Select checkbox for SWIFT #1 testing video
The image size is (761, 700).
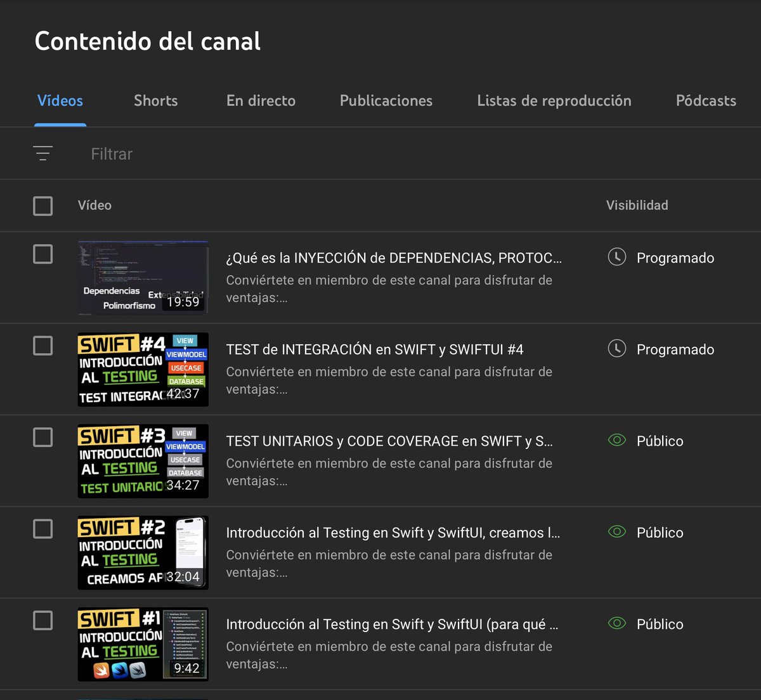(x=42, y=620)
